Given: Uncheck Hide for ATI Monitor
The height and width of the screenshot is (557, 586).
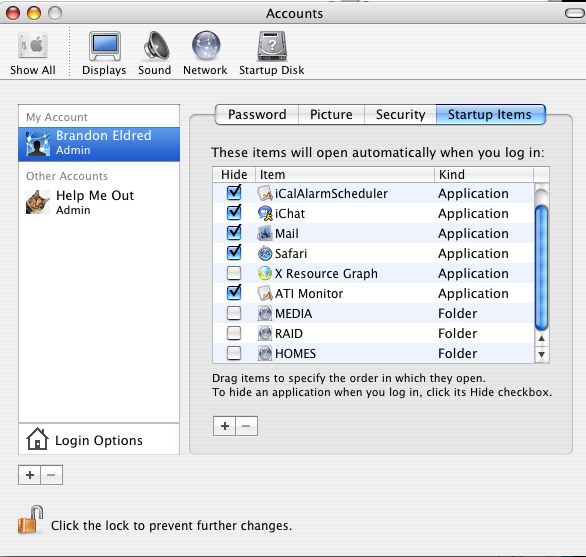Looking at the screenshot, I should tap(234, 293).
